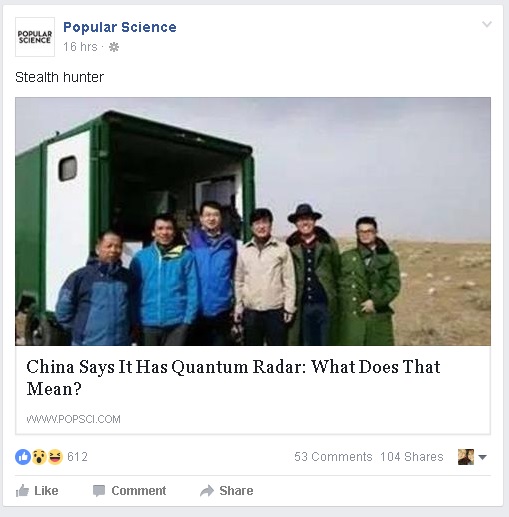This screenshot has width=509, height=517.
Task: Share the quantum radar post
Action: pyautogui.click(x=226, y=491)
